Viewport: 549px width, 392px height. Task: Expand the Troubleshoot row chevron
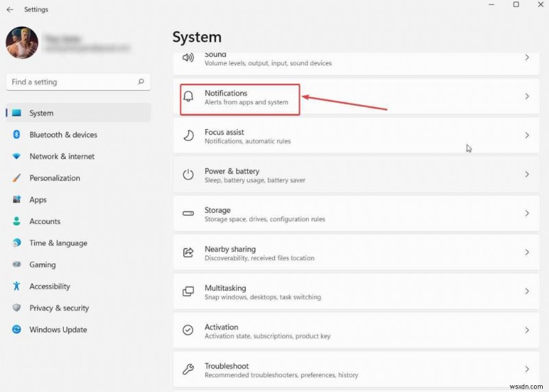click(x=527, y=369)
